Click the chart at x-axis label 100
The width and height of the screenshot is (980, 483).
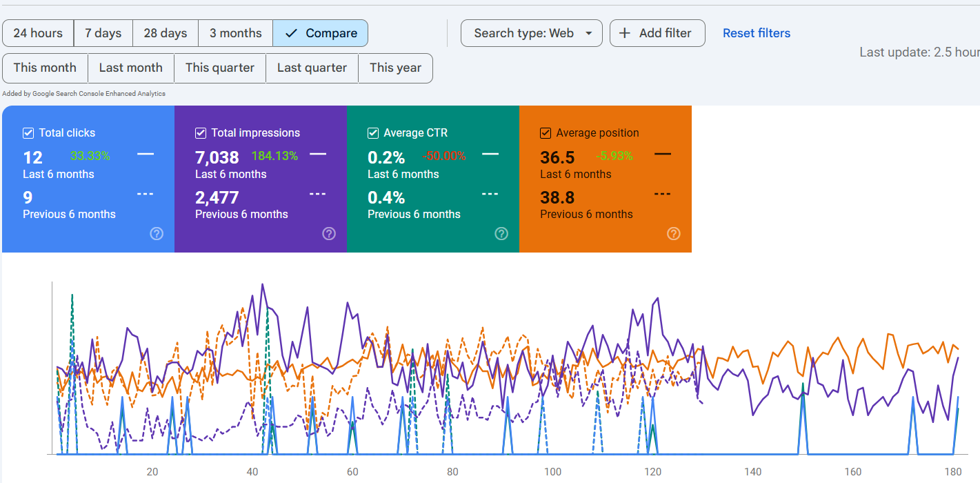[552, 472]
